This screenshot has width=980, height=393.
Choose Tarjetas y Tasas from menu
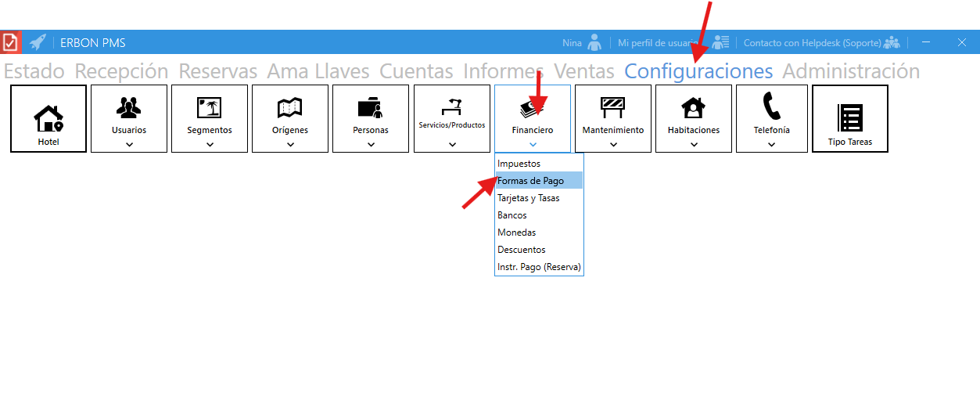[529, 198]
